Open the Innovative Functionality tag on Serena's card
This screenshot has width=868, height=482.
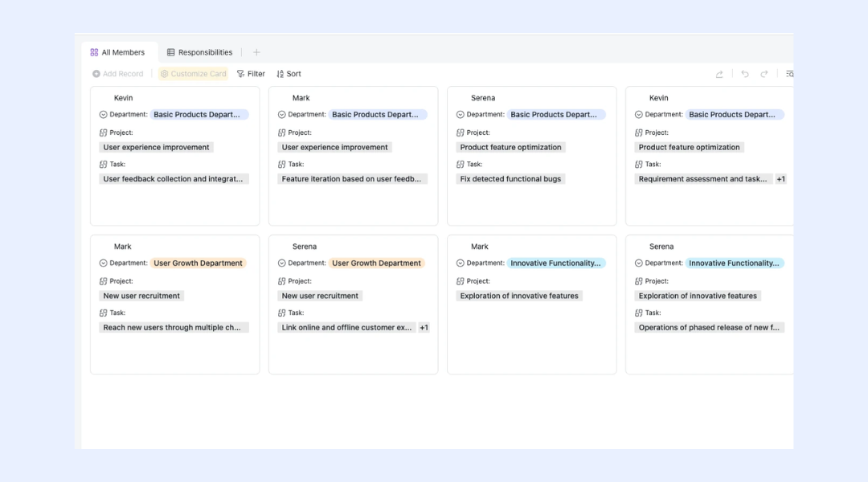pos(734,263)
